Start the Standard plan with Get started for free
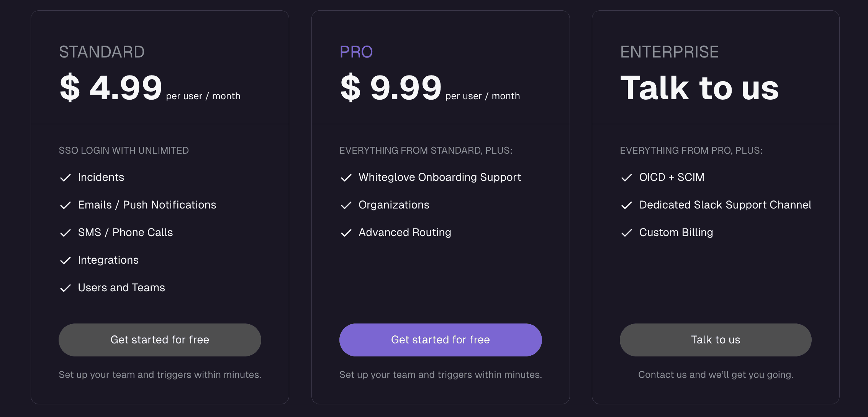 160,340
